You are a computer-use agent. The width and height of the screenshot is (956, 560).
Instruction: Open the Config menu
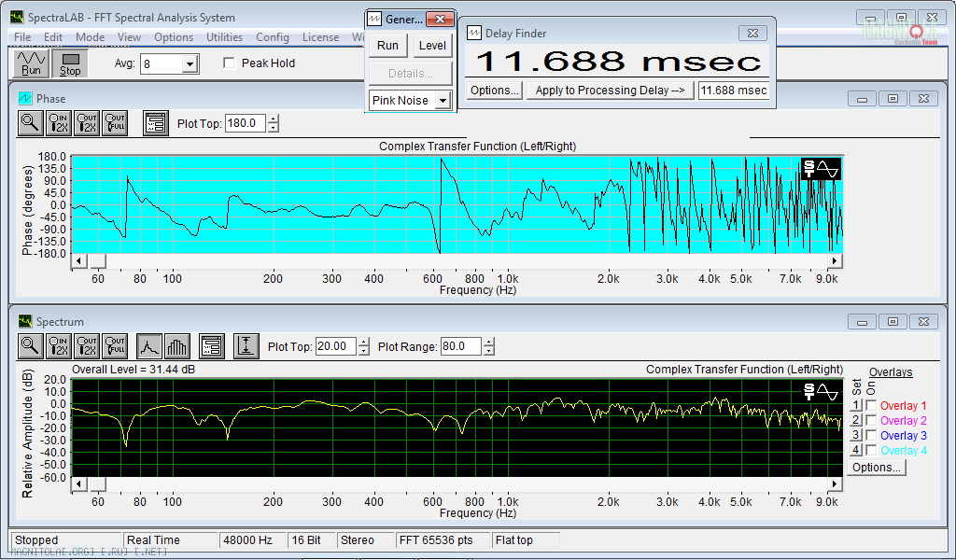273,37
